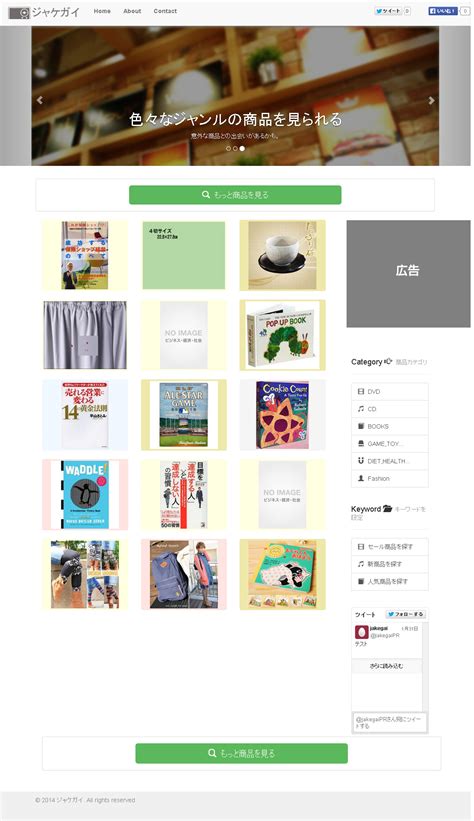
Task: Click the tweet to @jakegaiPR input field
Action: [x=390, y=723]
